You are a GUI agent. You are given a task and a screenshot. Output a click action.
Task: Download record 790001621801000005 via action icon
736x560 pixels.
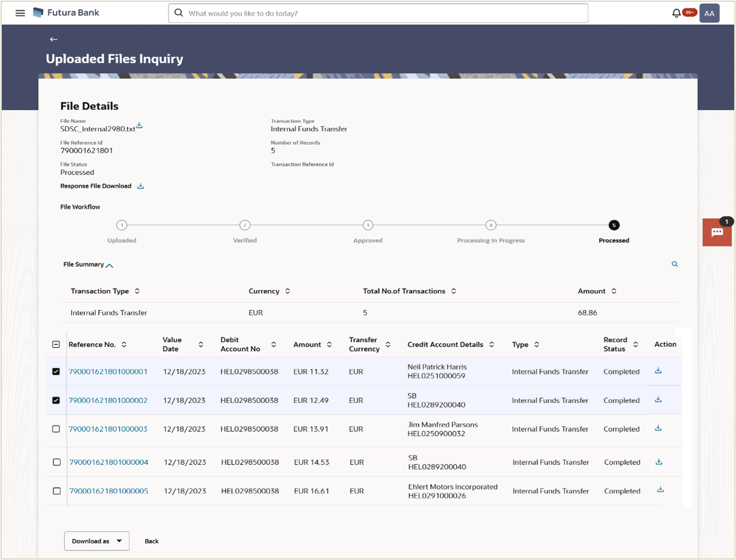(x=660, y=490)
